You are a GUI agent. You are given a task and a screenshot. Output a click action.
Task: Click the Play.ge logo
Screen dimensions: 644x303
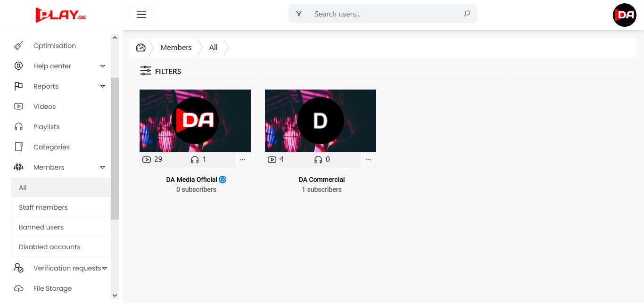(61, 15)
